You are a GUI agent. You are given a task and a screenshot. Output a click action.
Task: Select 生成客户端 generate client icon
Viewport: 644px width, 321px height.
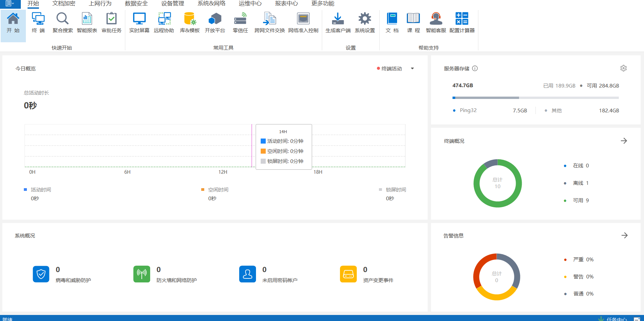coord(338,22)
